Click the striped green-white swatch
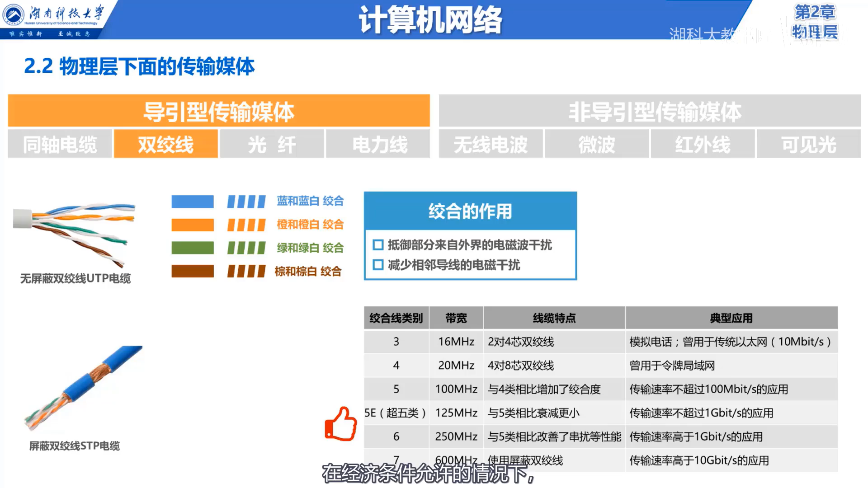The height and width of the screenshot is (488, 868). pyautogui.click(x=246, y=248)
